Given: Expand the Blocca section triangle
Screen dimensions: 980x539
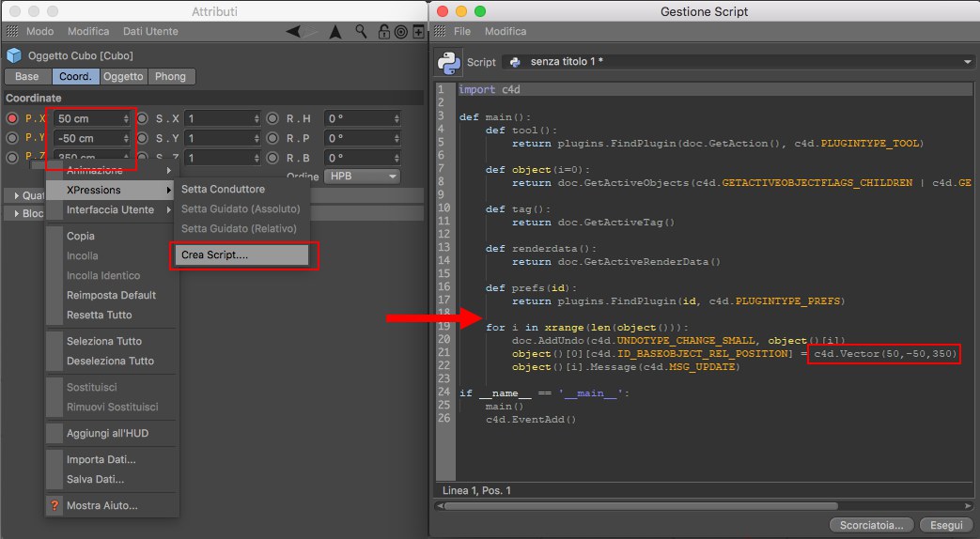Looking at the screenshot, I should tap(16, 213).
